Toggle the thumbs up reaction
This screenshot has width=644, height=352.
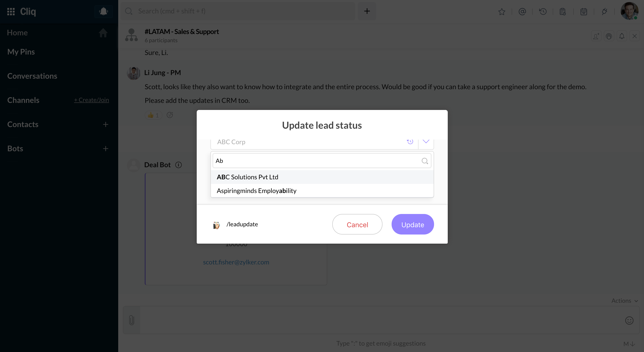[x=154, y=115]
